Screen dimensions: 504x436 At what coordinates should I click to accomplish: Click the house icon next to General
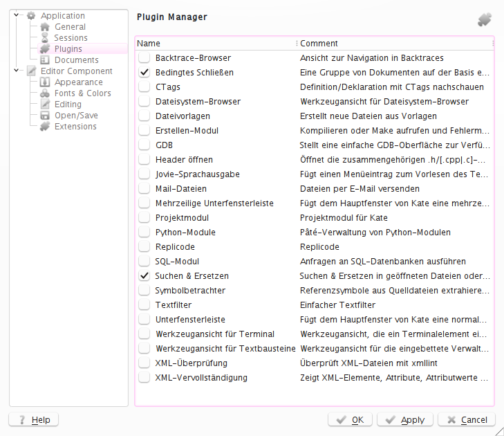(x=45, y=27)
